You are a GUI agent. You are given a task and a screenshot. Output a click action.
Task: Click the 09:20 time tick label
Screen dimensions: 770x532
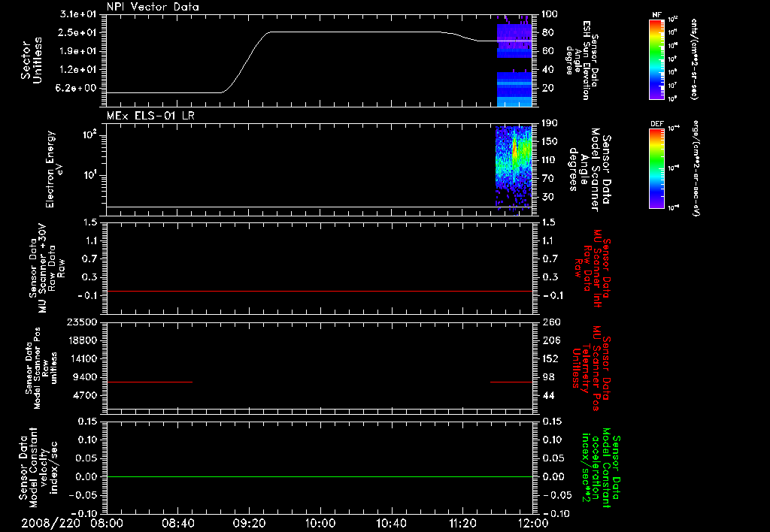click(249, 523)
